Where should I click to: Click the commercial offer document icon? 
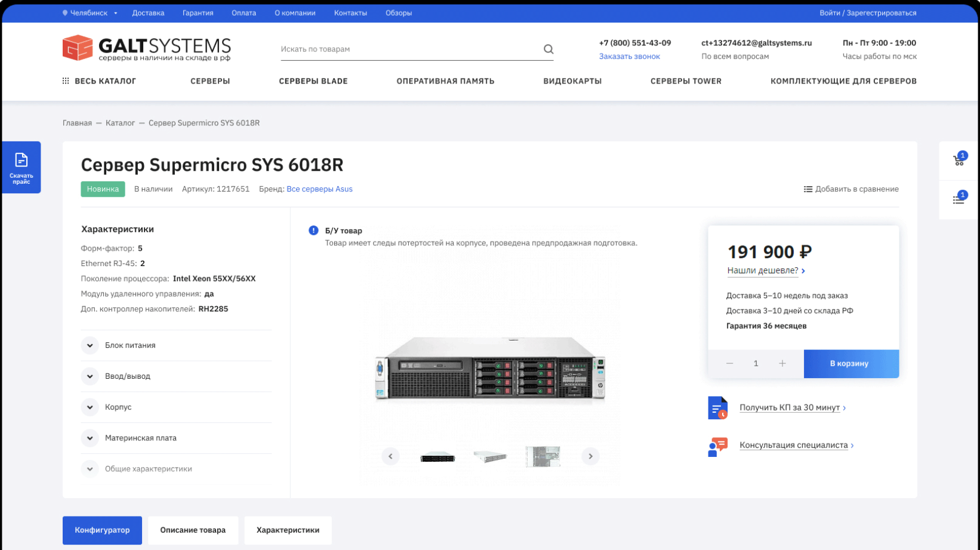(717, 408)
